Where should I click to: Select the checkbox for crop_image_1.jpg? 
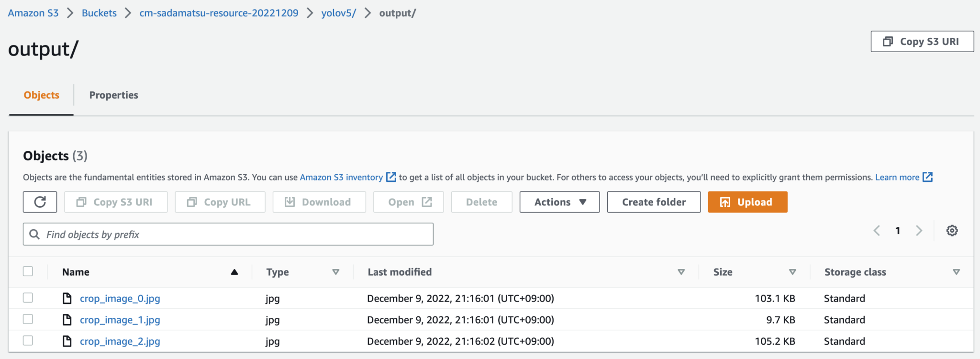[x=28, y=319]
